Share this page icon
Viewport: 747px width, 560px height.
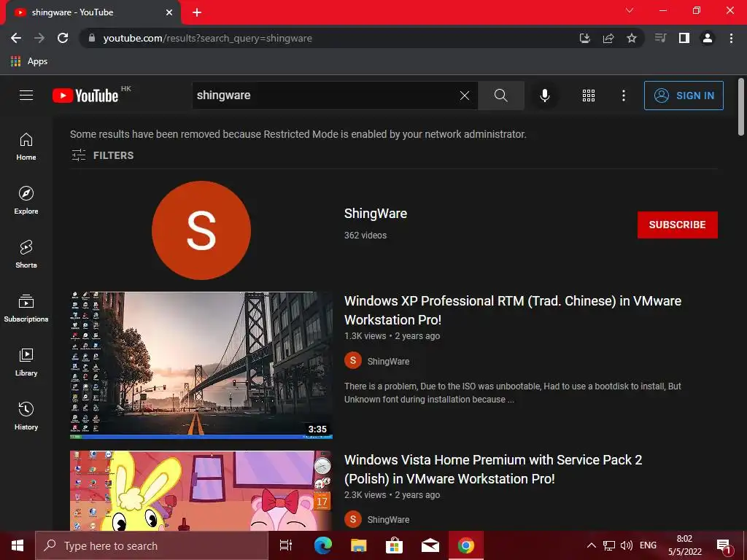(608, 38)
